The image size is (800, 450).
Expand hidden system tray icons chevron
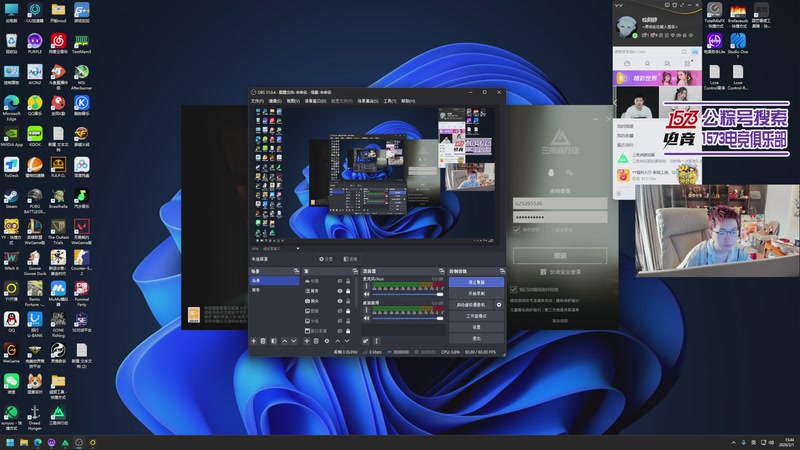coord(734,442)
